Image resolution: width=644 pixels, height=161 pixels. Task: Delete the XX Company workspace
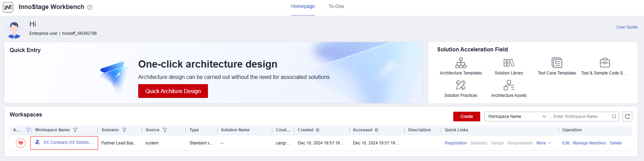616,143
